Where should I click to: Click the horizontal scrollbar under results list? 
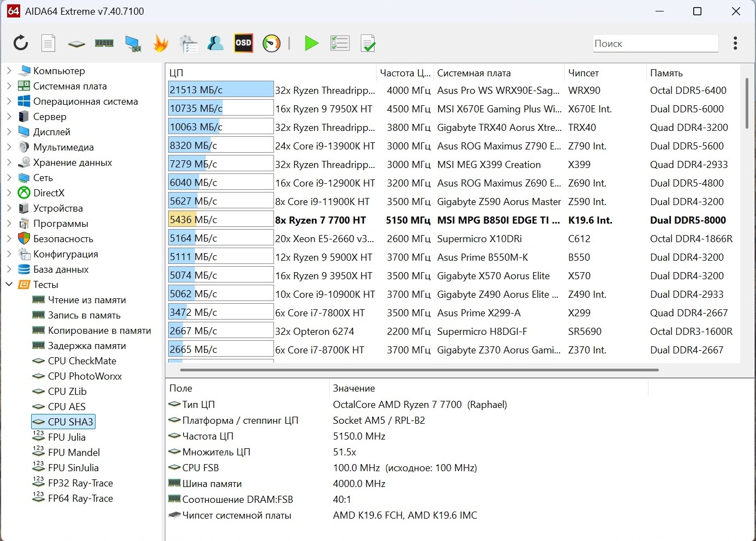click(419, 370)
